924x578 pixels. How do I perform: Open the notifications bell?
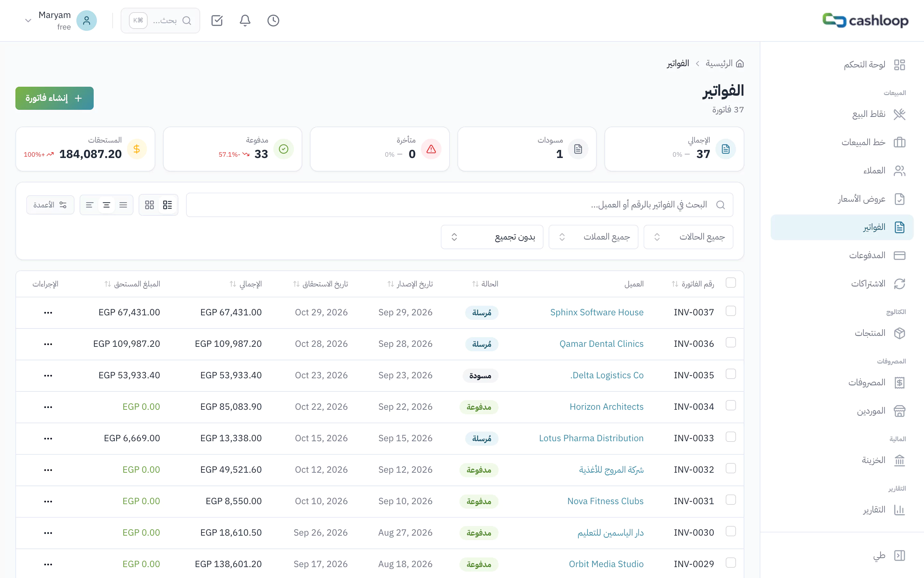tap(245, 21)
